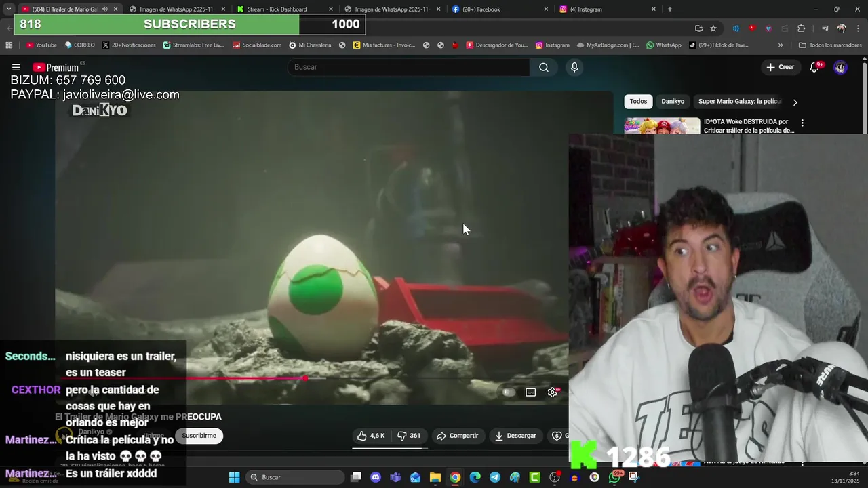Image resolution: width=868 pixels, height=488 pixels.
Task: Like the video showing 4,6 K
Action: tap(372, 436)
